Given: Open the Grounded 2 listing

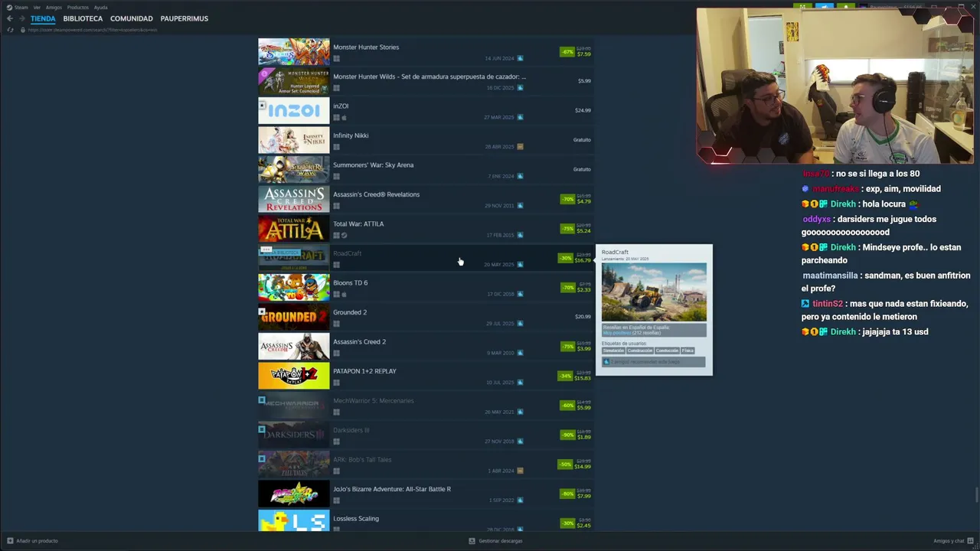Looking at the screenshot, I should [x=426, y=317].
